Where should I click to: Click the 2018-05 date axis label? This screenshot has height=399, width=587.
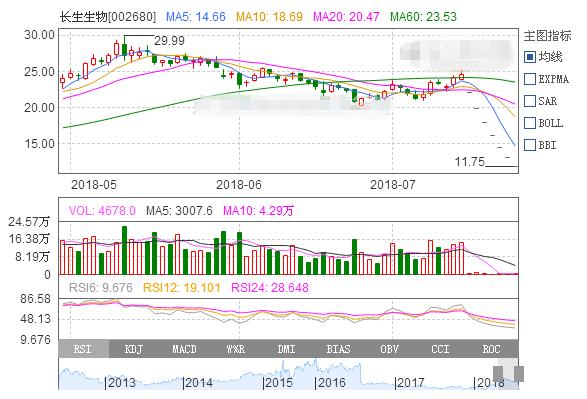click(x=94, y=185)
